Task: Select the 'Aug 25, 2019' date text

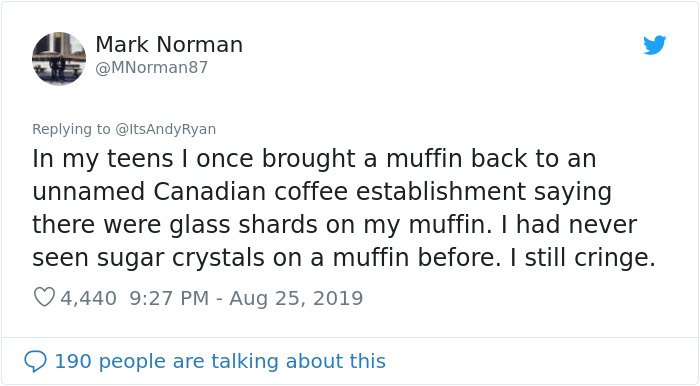Action: click(296, 298)
